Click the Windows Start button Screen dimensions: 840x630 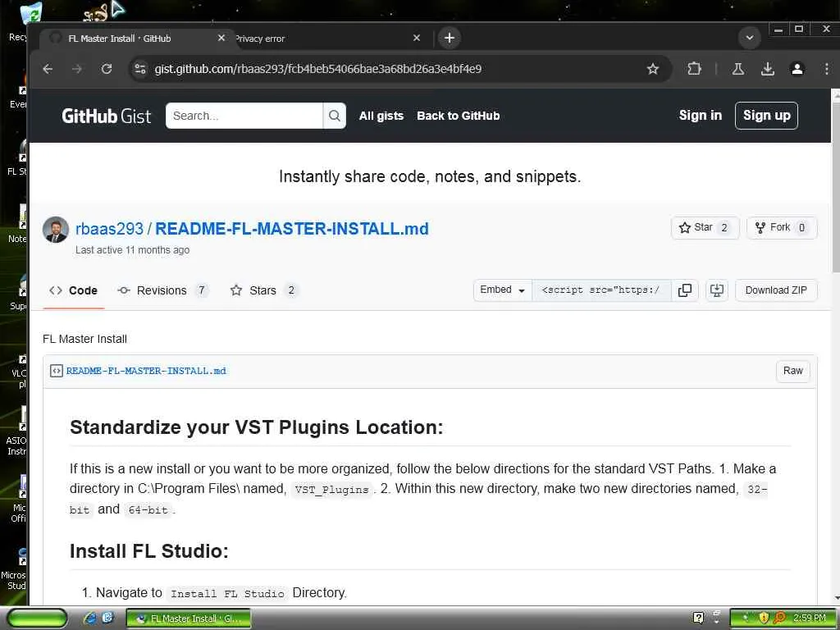36,619
